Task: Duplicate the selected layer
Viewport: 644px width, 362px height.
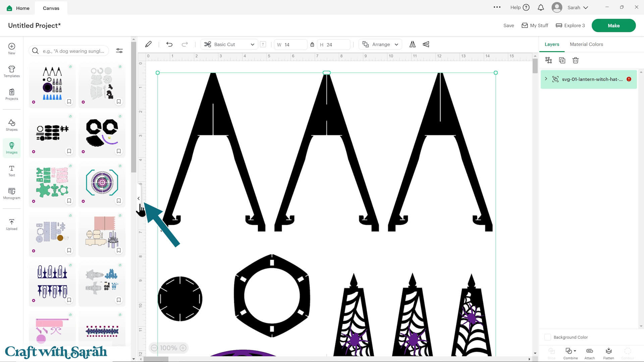Action: tap(562, 60)
